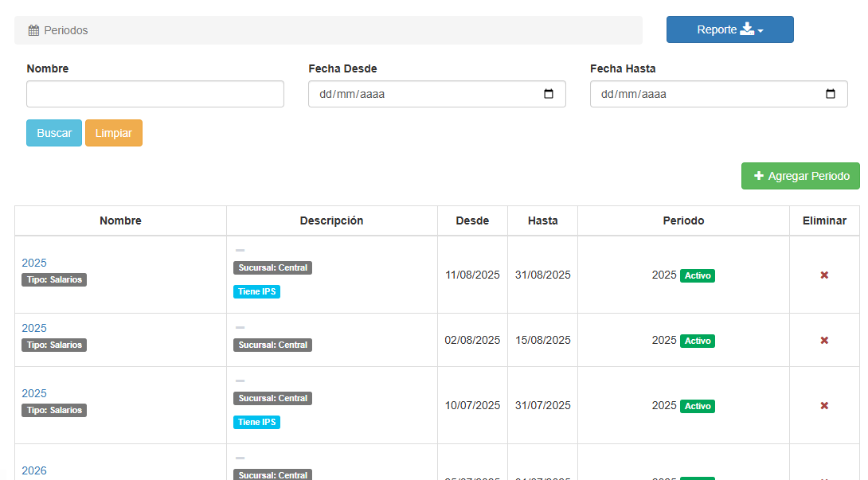The width and height of the screenshot is (868, 480).
Task: Remove the period starting 10/07/2025
Action: (824, 406)
